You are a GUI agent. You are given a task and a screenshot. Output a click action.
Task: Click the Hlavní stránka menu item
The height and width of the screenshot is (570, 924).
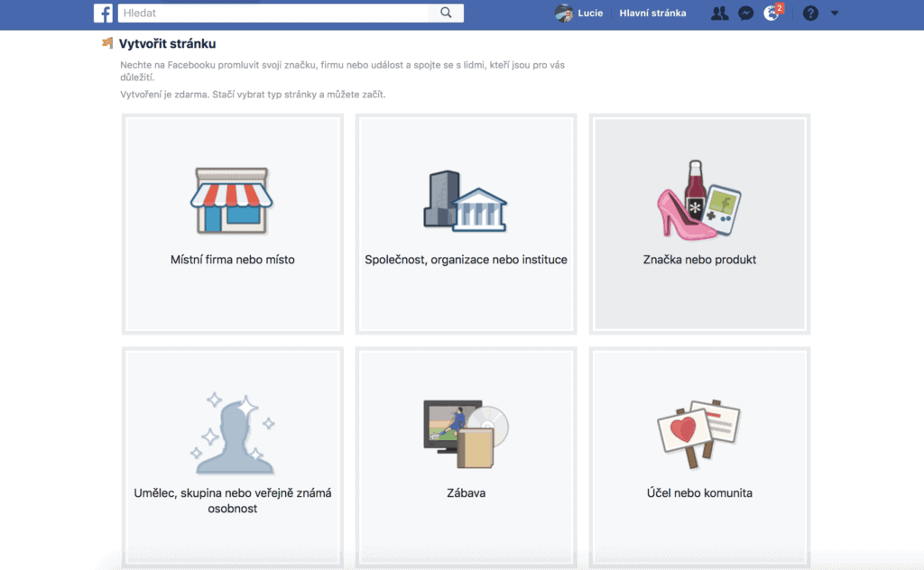(x=652, y=13)
